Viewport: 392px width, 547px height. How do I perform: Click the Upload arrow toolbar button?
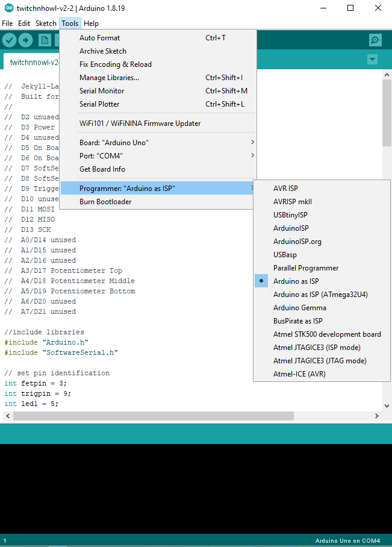pyautogui.click(x=25, y=40)
